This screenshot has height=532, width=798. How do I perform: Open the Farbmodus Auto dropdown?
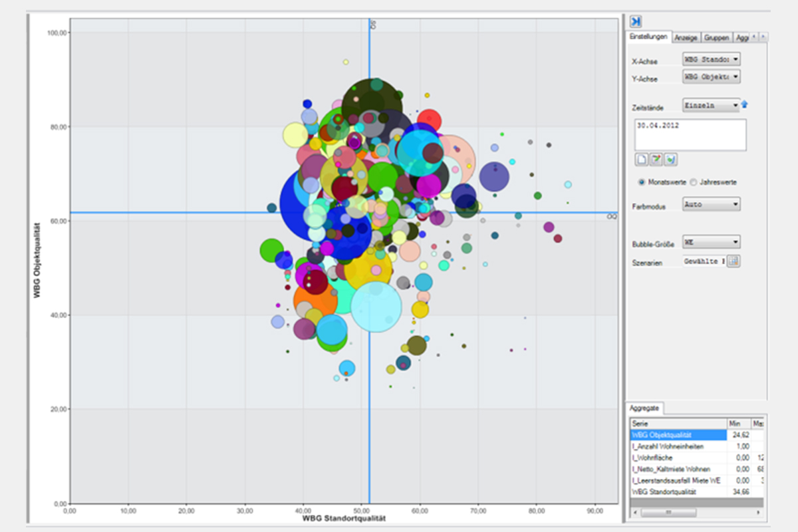712,205
